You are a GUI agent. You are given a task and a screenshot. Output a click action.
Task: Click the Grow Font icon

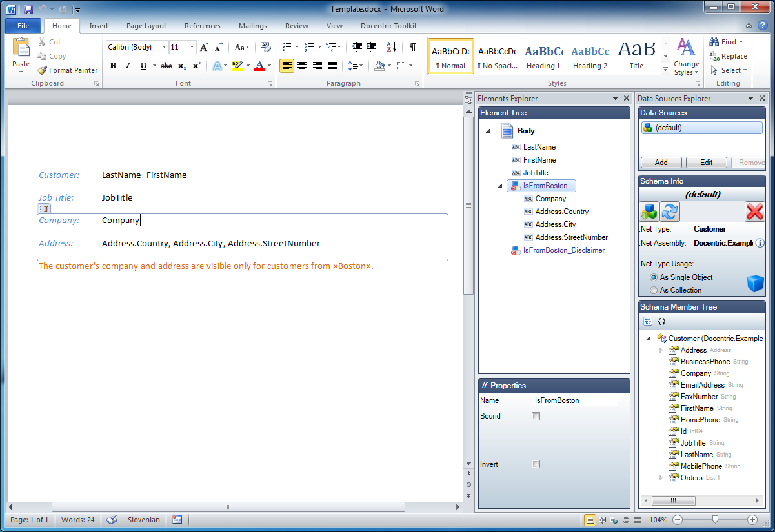click(204, 47)
